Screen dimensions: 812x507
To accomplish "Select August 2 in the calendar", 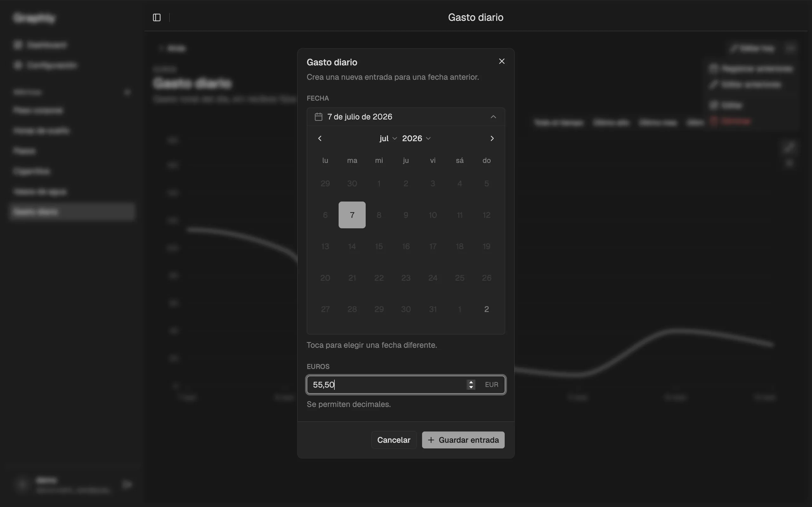I will click(x=486, y=309).
